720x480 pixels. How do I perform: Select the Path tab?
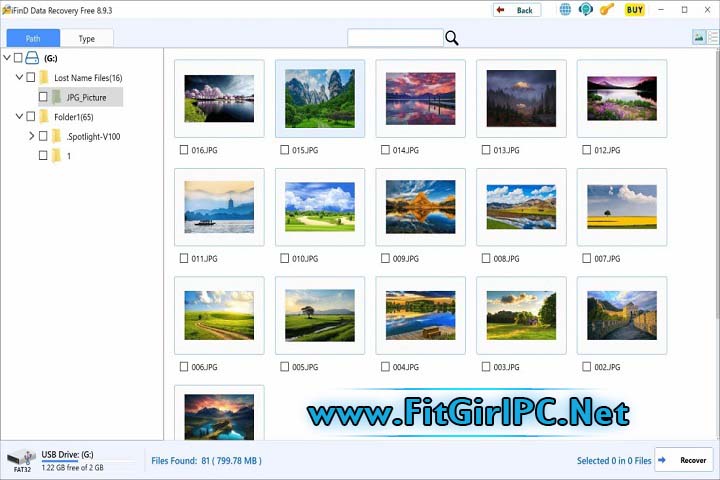point(33,38)
